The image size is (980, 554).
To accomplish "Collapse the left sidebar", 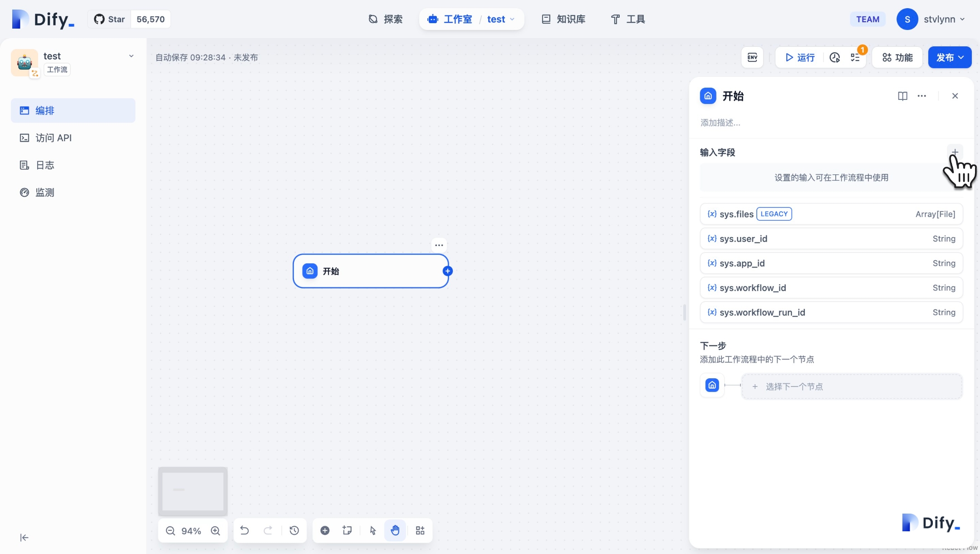I will point(24,538).
